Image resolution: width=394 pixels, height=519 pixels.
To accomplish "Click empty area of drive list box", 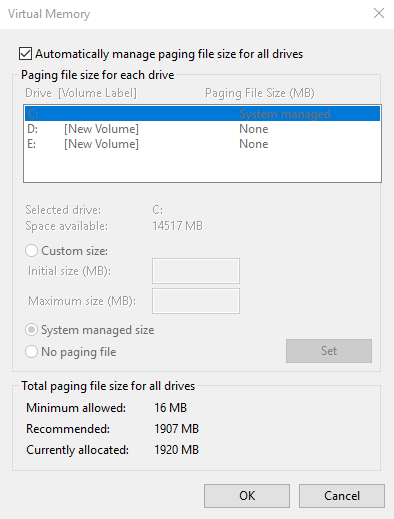I will pos(202,167).
